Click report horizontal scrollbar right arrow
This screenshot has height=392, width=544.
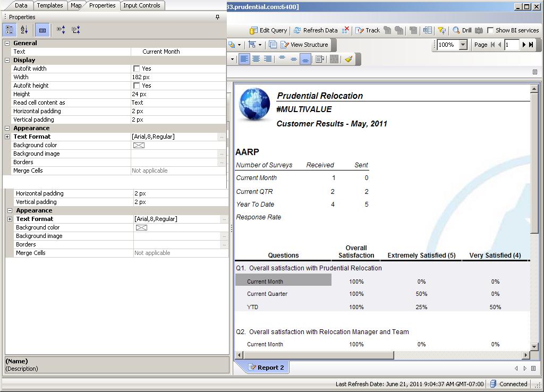pyautogui.click(x=526, y=355)
